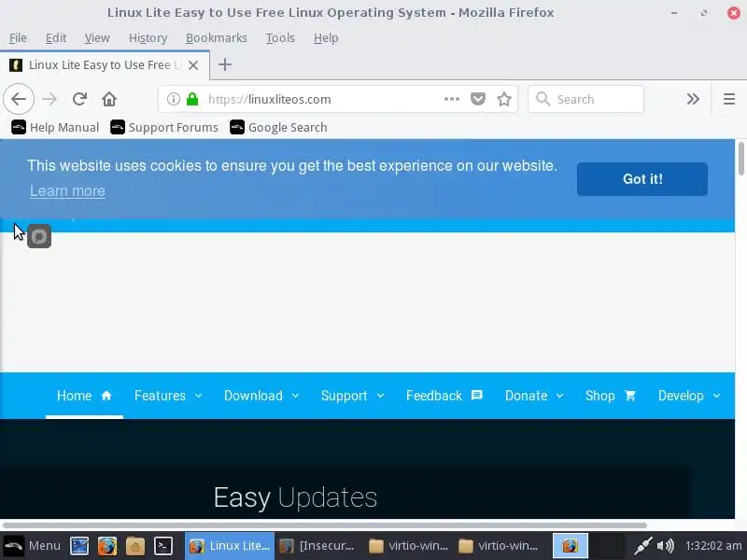This screenshot has height=560, width=747.
Task: Open the Support Forums bookmark
Action: 164,127
